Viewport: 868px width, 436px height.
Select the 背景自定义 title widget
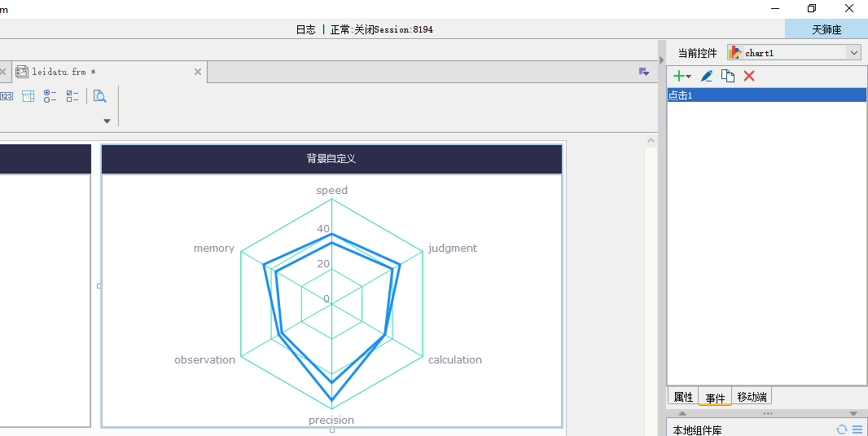331,159
